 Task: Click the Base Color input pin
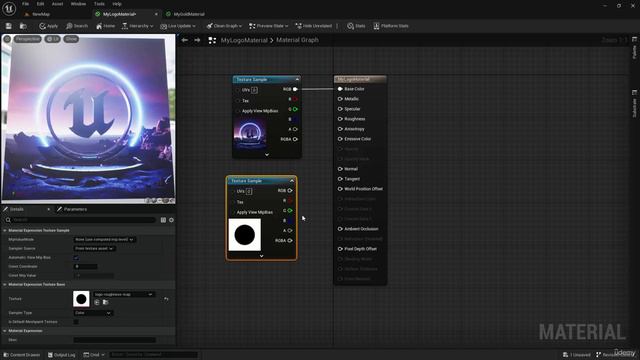pos(340,89)
